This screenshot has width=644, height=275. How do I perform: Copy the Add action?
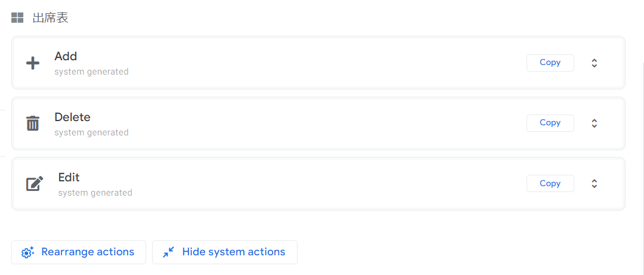pyautogui.click(x=550, y=63)
